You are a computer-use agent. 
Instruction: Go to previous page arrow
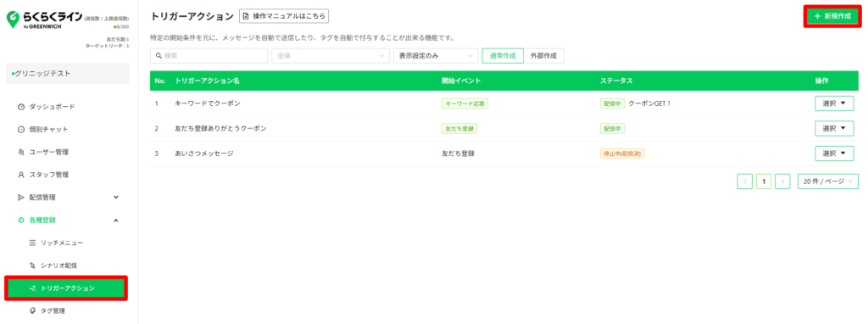(745, 182)
